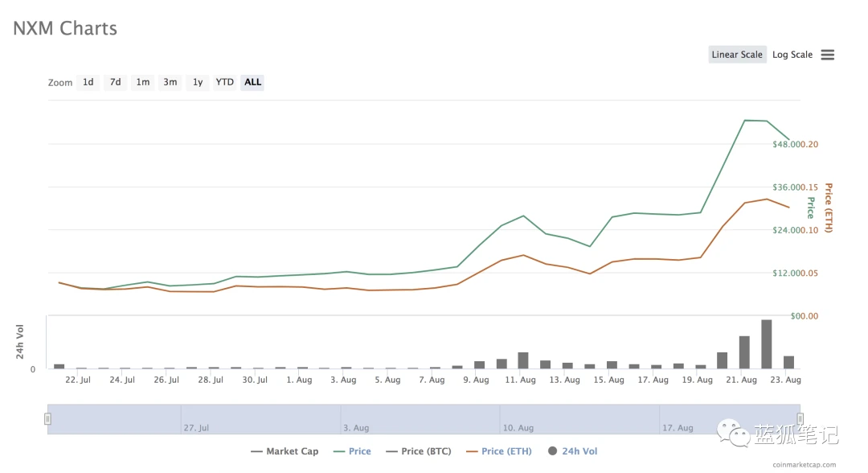Select the 7d zoom range

115,82
